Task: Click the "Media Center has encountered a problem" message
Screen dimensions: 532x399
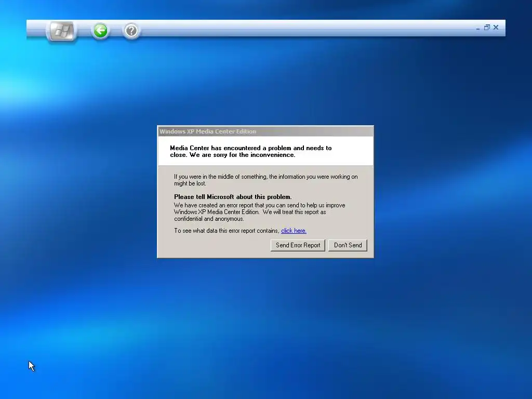Action: click(251, 151)
